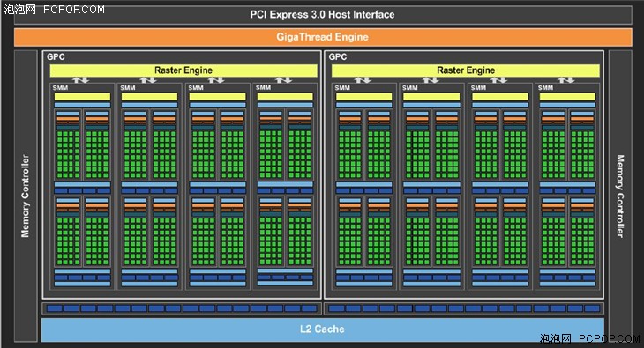Screen dimensions: 644x348
Task: Click the first SMM label in left GPC
Action: (x=60, y=87)
